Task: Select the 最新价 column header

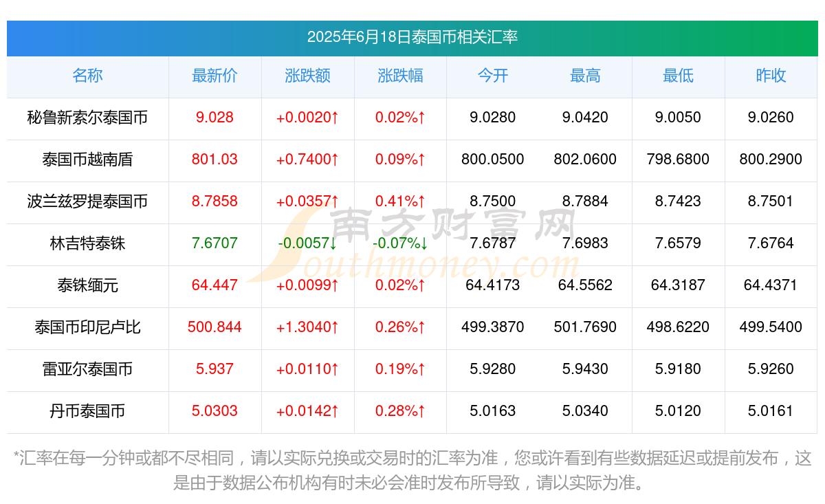Action: tap(214, 76)
